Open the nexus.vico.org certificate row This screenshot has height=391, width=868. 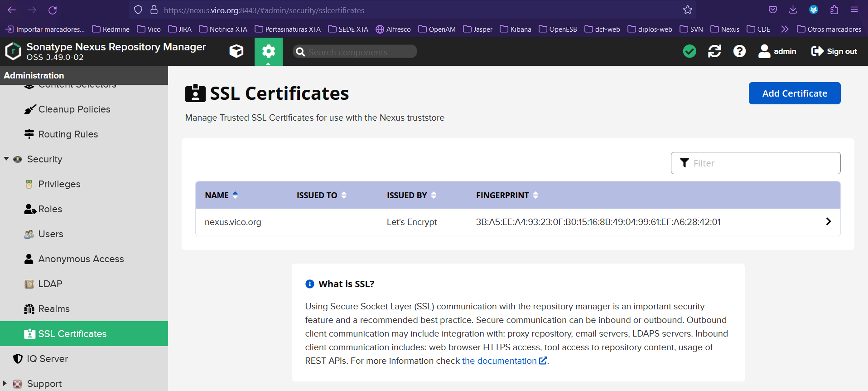pyautogui.click(x=518, y=222)
